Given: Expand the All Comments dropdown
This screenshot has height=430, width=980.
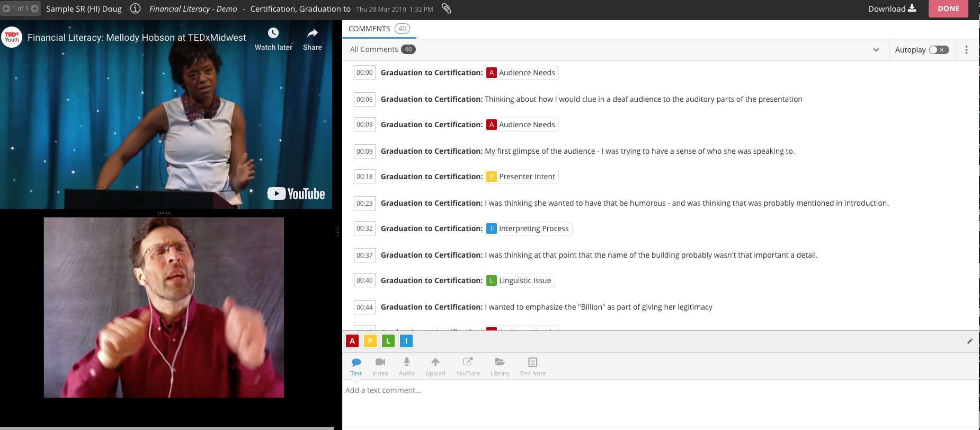Looking at the screenshot, I should 876,50.
